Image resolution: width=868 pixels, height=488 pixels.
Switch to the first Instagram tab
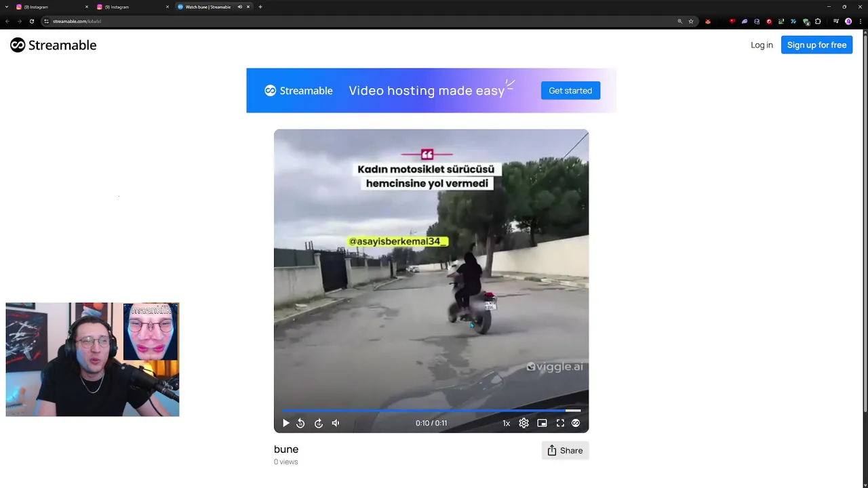click(52, 7)
